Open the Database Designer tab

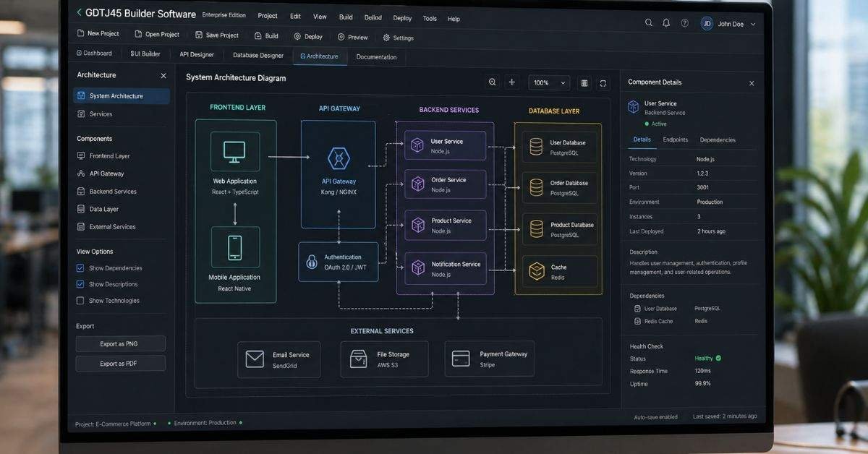click(x=257, y=53)
